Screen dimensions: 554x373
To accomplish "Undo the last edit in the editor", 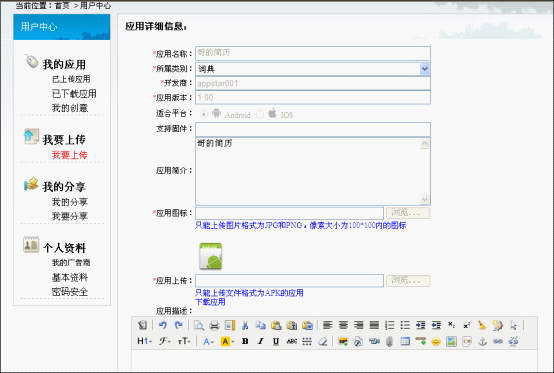I will click(x=163, y=325).
